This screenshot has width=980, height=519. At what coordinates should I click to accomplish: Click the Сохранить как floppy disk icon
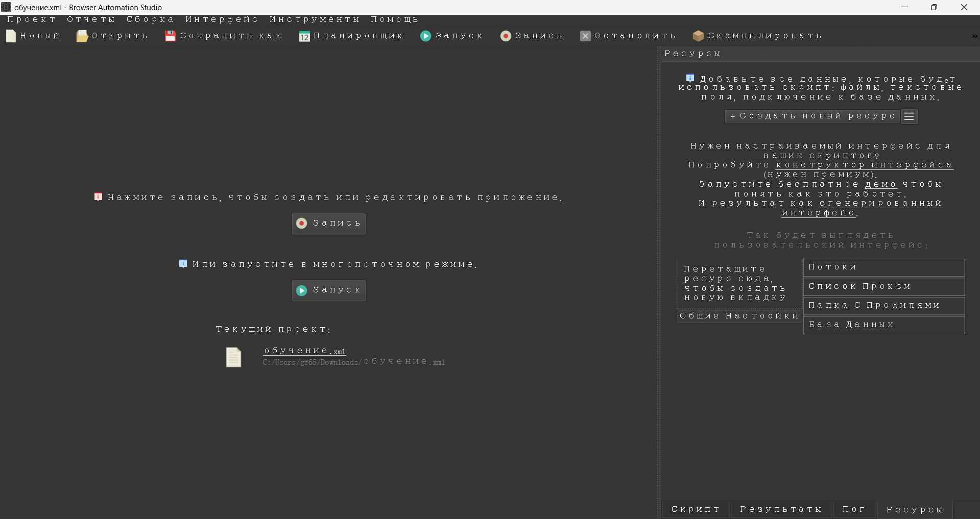pos(170,36)
